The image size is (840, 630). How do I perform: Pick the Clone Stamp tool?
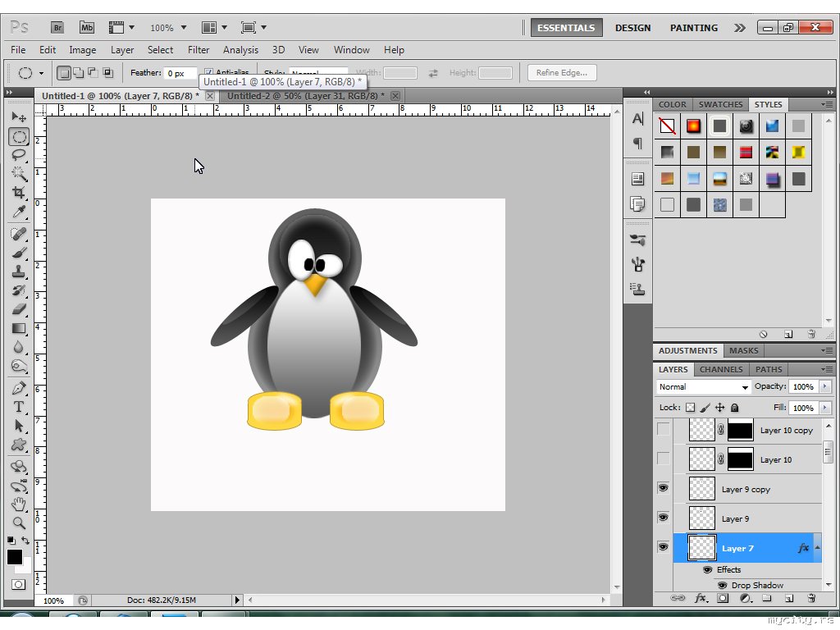point(19,272)
